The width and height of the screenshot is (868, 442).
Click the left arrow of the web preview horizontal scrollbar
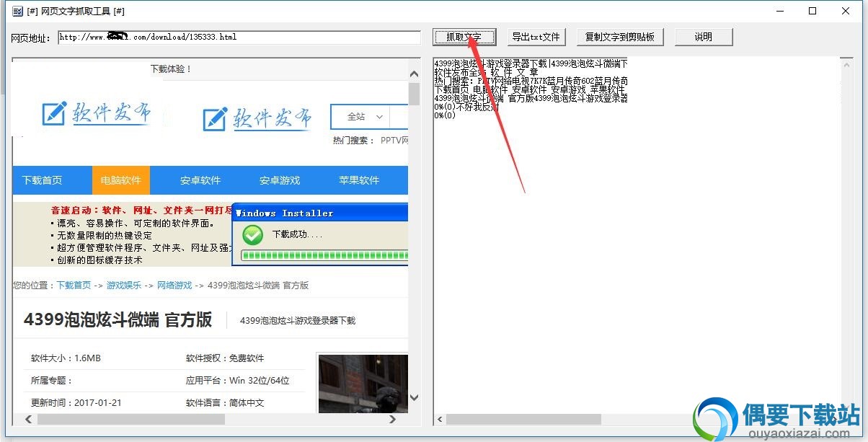pyautogui.click(x=29, y=419)
